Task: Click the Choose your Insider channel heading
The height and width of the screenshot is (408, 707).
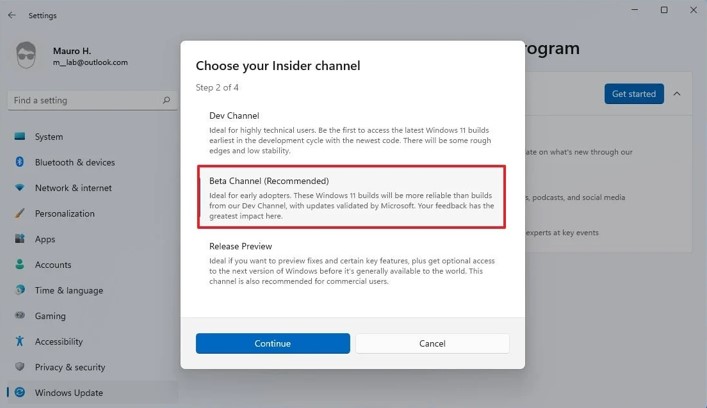Action: point(278,66)
